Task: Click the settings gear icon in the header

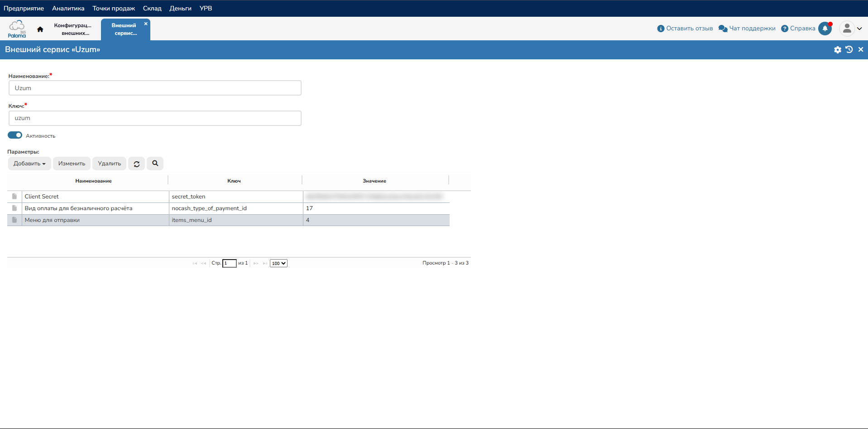Action: tap(837, 50)
